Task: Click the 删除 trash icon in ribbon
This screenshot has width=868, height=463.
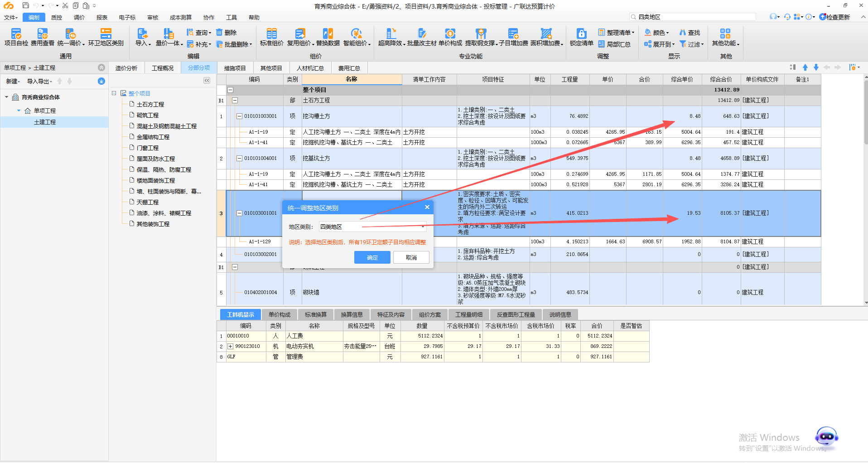Action: click(220, 33)
